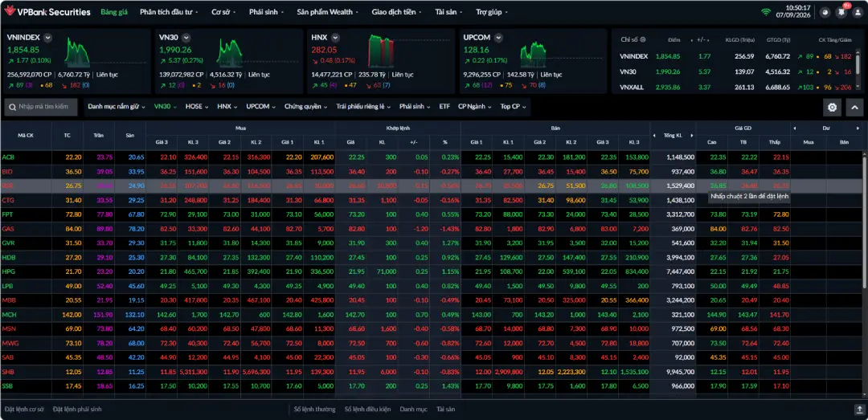This screenshot has height=420, width=868.
Task: Open the VN30 index card dropdown chevron
Action: pos(186,38)
